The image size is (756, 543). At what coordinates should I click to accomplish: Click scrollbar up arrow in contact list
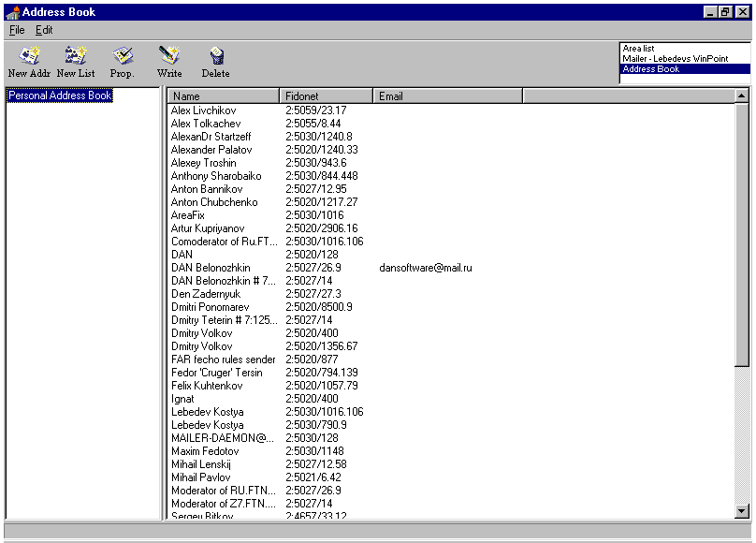[742, 95]
